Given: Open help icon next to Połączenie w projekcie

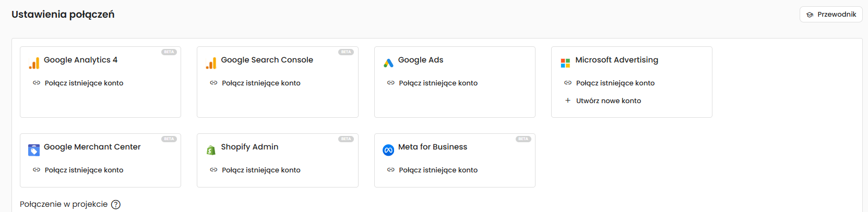Looking at the screenshot, I should tap(116, 205).
